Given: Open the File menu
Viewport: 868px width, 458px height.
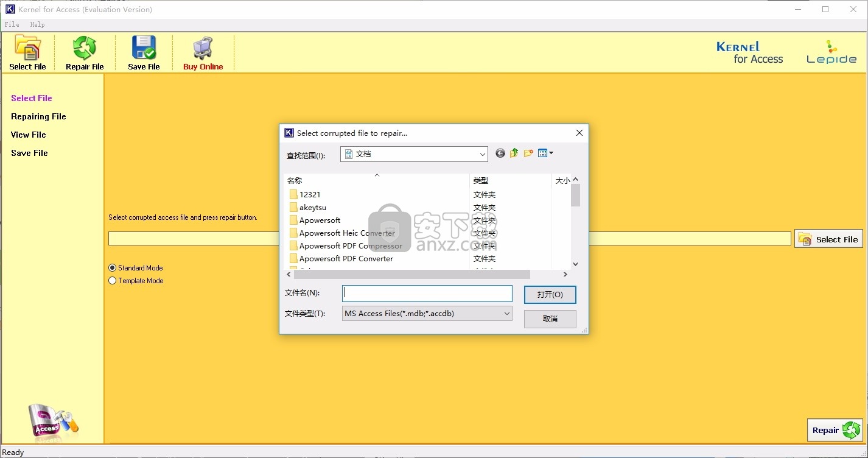Looking at the screenshot, I should click(x=12, y=24).
